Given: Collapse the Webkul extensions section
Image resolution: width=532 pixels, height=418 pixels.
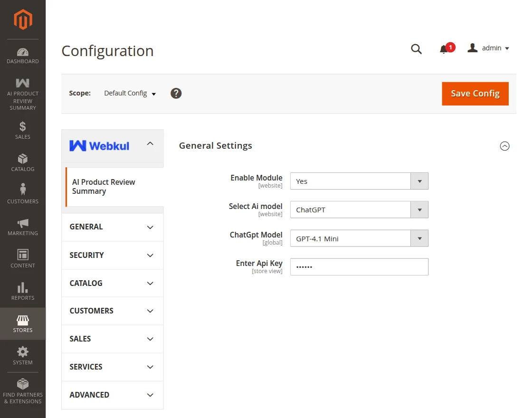Looking at the screenshot, I should pos(150,143).
